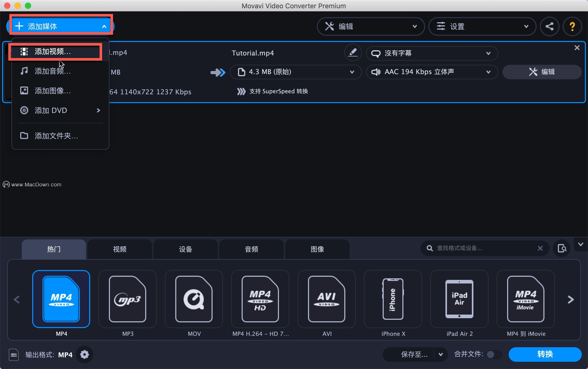Screen dimensions: 588x369
Task: Select the iPhone X device preset
Action: [393, 299]
